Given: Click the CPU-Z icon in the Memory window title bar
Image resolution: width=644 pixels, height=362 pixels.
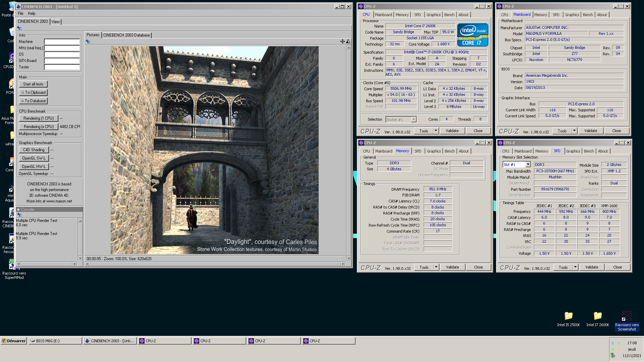Looking at the screenshot, I should click(x=361, y=143).
